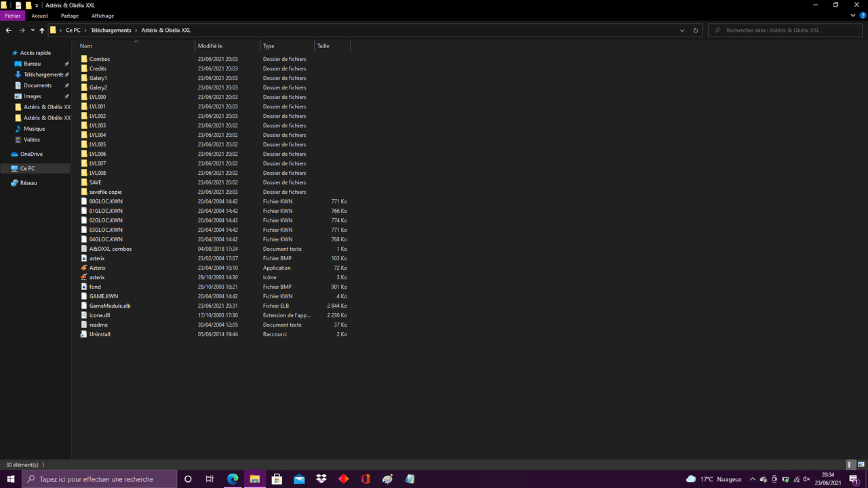Click the Up one level arrow
868x488 pixels.
(42, 30)
